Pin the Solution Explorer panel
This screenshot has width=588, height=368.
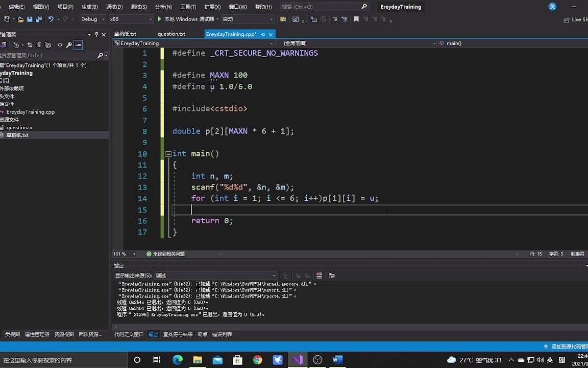click(x=96, y=34)
